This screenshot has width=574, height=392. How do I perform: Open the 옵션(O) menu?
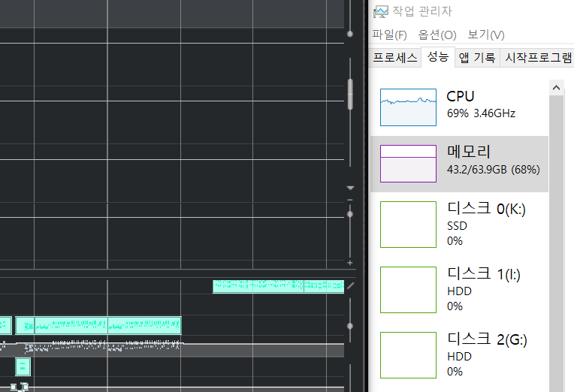pos(437,35)
